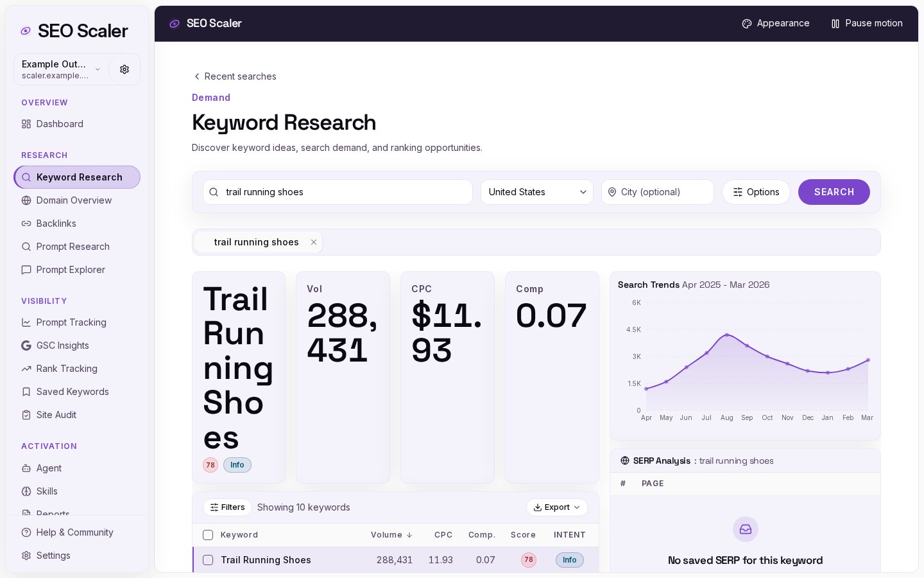This screenshot has height=578, width=924.
Task: Click the Prompt Explorer chat icon
Action: tap(26, 270)
